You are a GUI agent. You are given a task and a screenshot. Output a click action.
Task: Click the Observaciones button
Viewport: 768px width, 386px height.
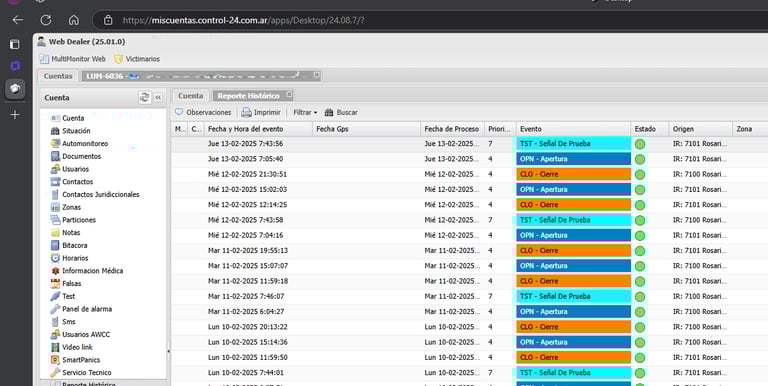[x=203, y=112]
